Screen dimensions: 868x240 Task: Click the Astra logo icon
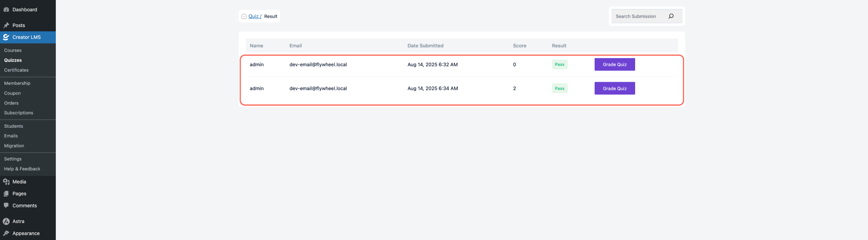[6, 222]
